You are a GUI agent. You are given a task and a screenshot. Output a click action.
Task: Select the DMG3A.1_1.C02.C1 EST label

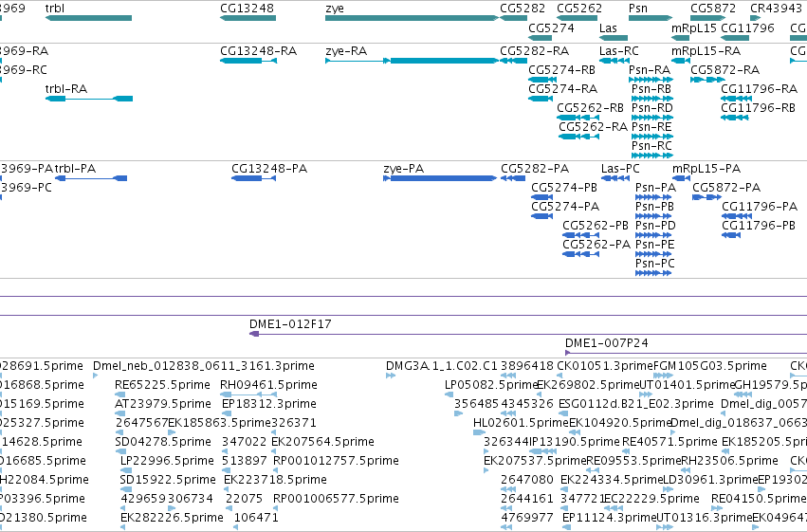442,366
